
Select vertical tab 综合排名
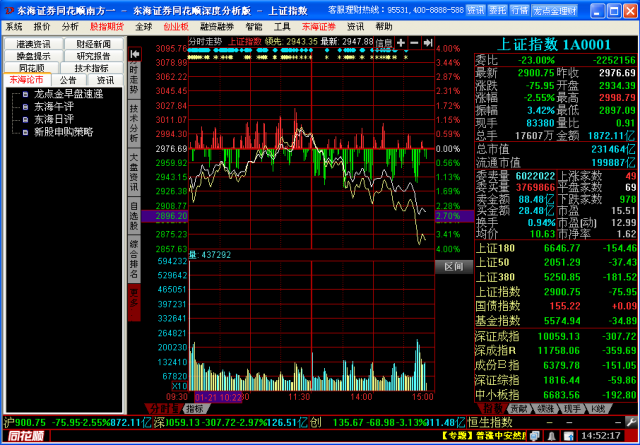(134, 259)
